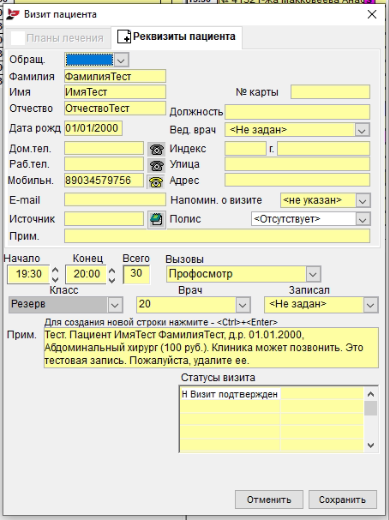Open Напомин. о визите dropdown
The image size is (389, 520).
pyautogui.click(x=363, y=201)
